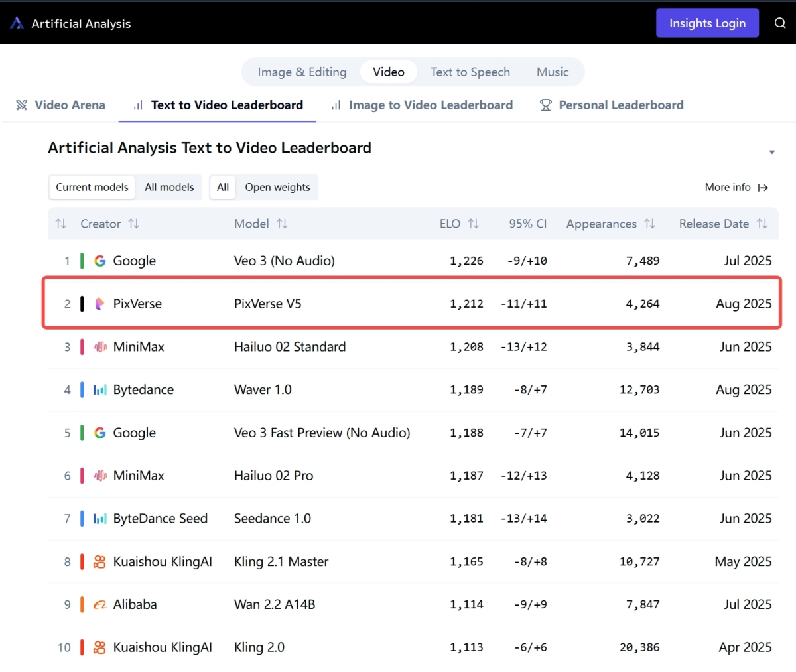The width and height of the screenshot is (796, 672).
Task: Switch to the Music tab
Action: tap(553, 72)
